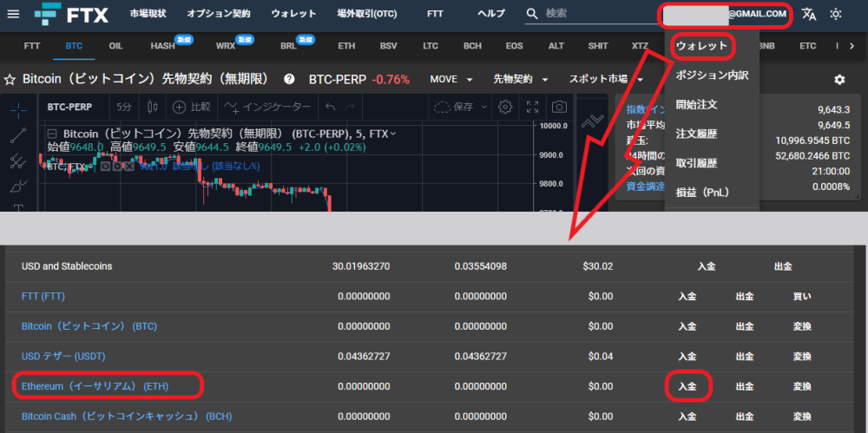Click the chart undo arrow
The width and height of the screenshot is (868, 433).
(x=330, y=107)
